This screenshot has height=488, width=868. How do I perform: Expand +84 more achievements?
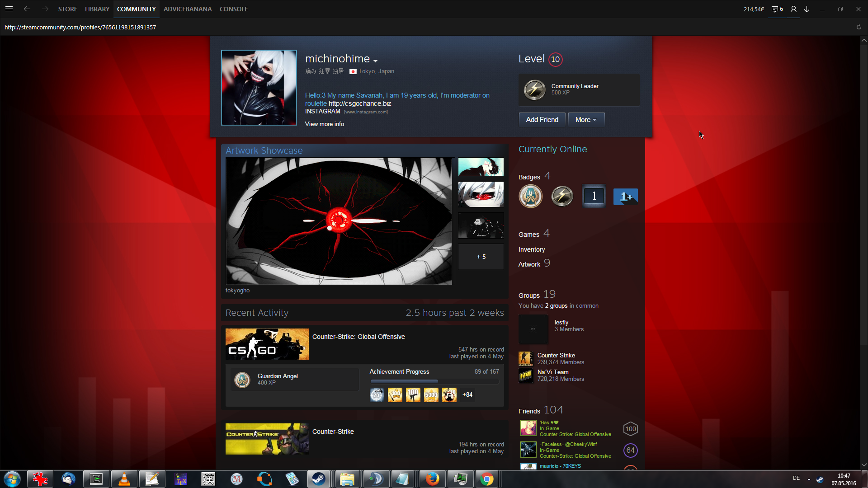pyautogui.click(x=467, y=394)
